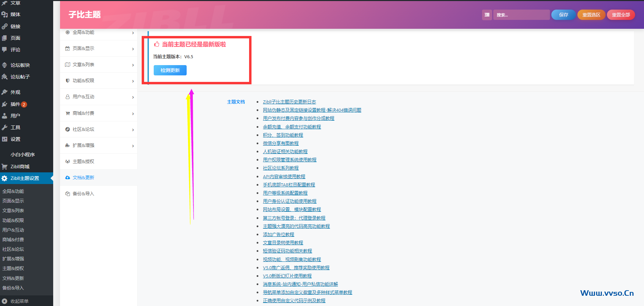Click the gear icon for Zibll主题设置
This screenshot has width=644, height=306.
(4, 178)
